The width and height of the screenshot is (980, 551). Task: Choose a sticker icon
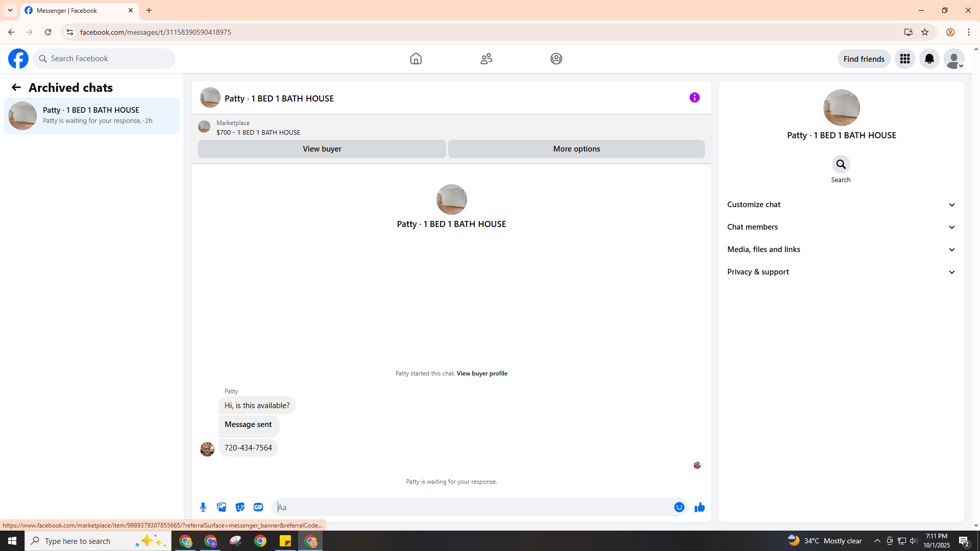point(240,507)
